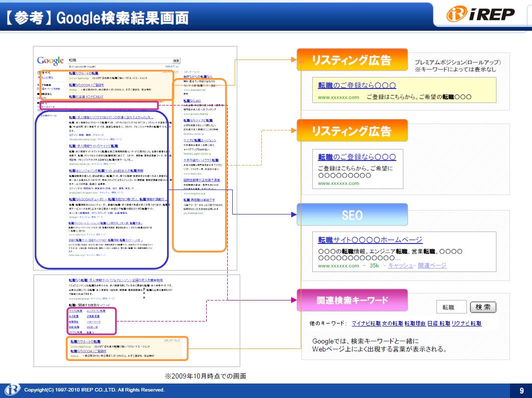Click the Copyright(C) 1997-2010 IREP footer text
Screen dimensions: 532x398
tap(94, 390)
